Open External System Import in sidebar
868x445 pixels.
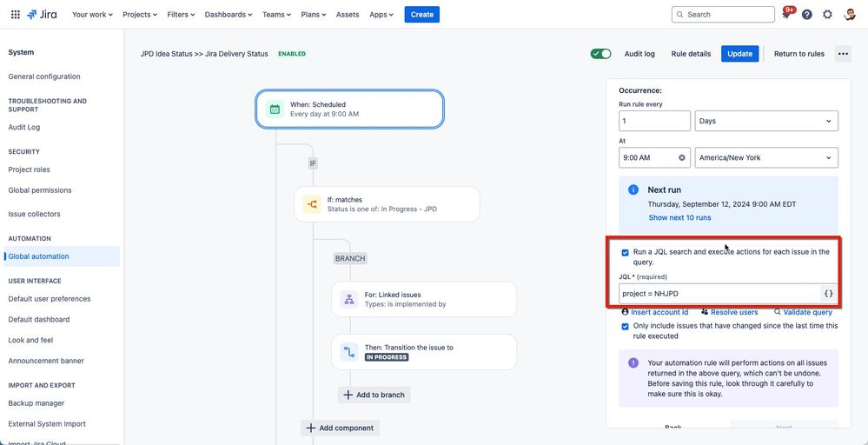pyautogui.click(x=47, y=423)
